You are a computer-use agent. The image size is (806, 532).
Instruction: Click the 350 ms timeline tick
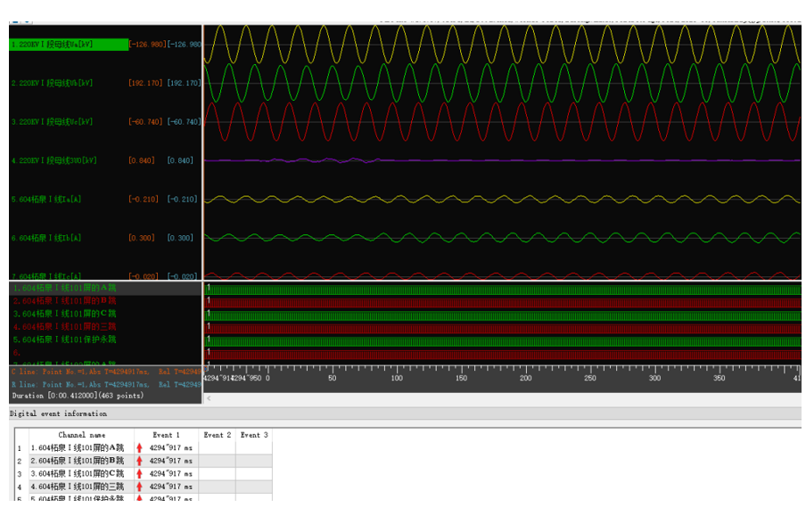click(x=719, y=378)
